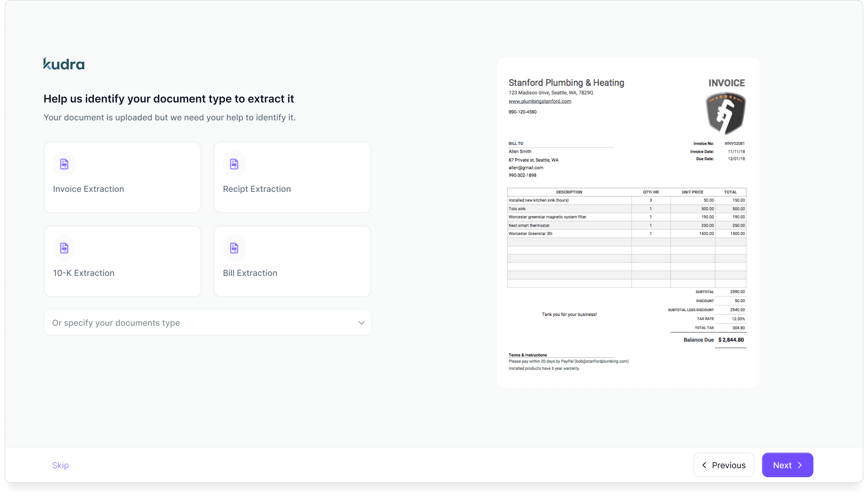Click the 10-K Extraction document icon
868x497 pixels.
click(x=64, y=248)
